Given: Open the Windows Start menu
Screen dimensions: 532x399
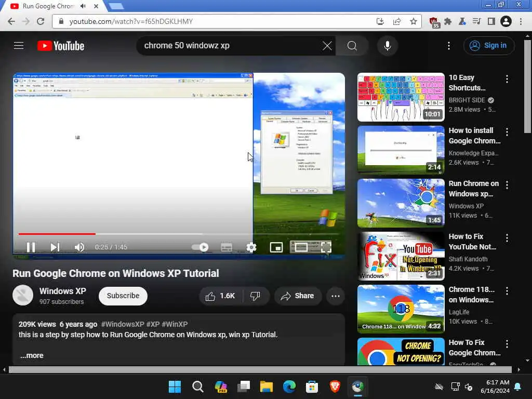Looking at the screenshot, I should tap(175, 387).
